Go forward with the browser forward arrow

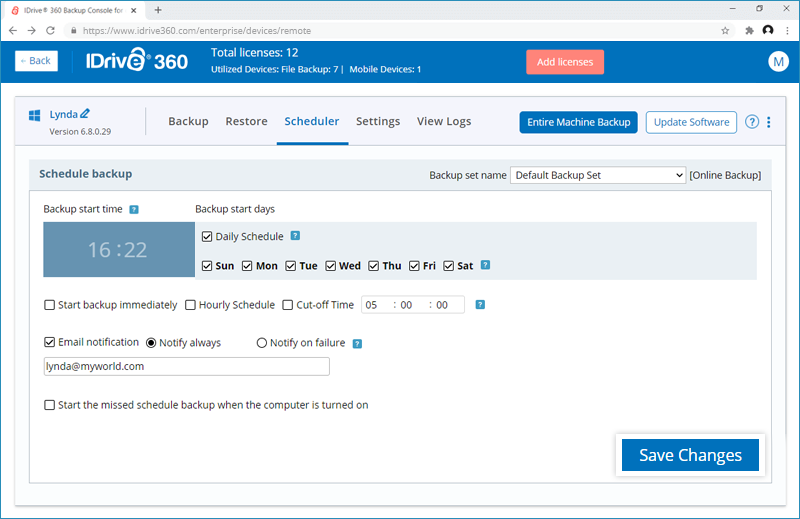pyautogui.click(x=32, y=31)
